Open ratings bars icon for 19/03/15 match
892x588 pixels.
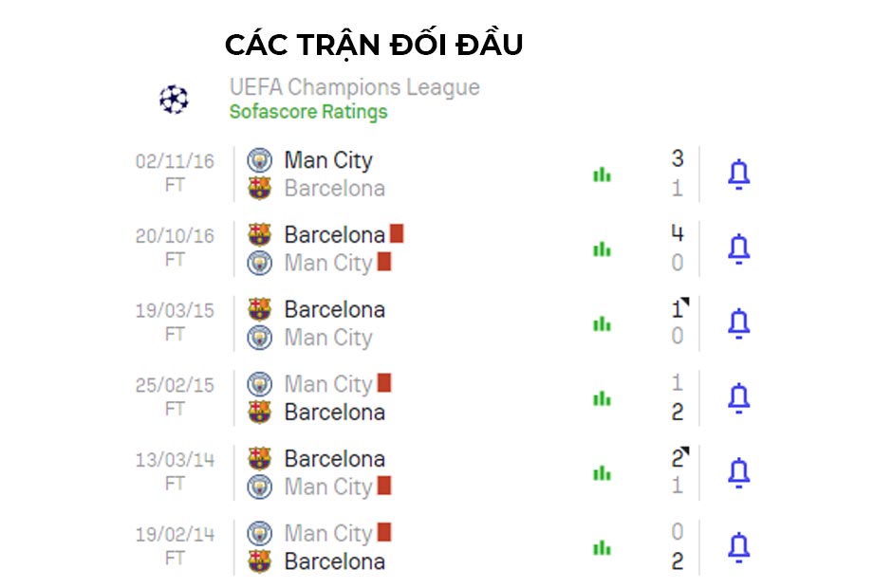coord(602,324)
